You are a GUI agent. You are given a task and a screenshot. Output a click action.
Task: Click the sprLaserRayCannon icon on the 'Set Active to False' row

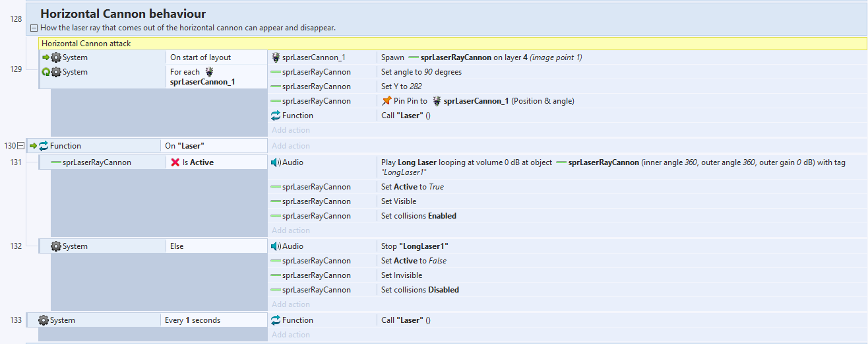[276, 261]
